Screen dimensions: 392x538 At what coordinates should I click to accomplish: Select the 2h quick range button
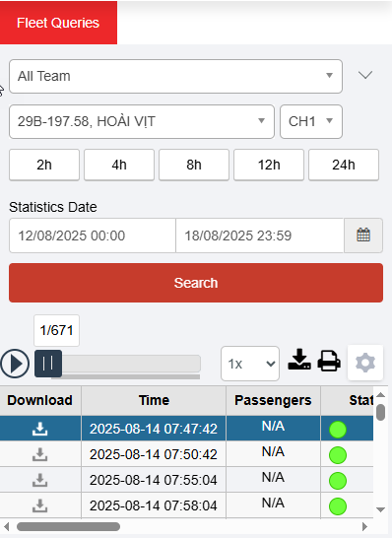[x=44, y=165]
